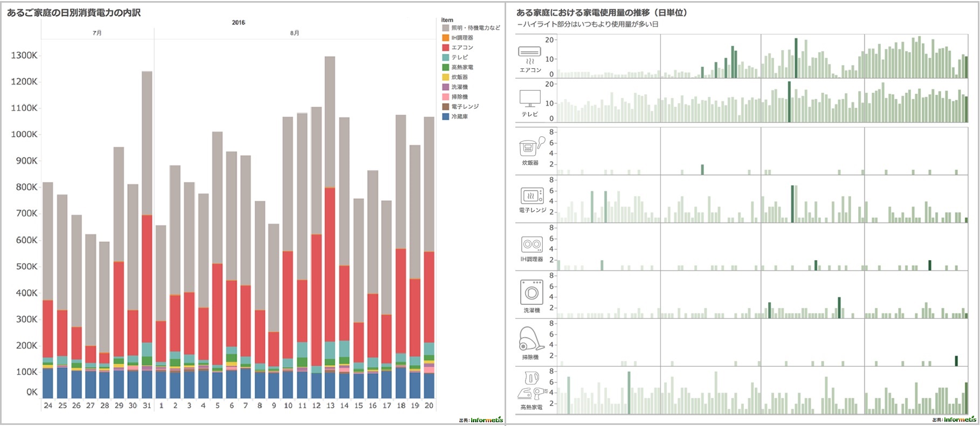Viewport: 980px width, 426px height.
Task: Select the gray 照明・待機電力など legend swatch
Action: [x=445, y=27]
